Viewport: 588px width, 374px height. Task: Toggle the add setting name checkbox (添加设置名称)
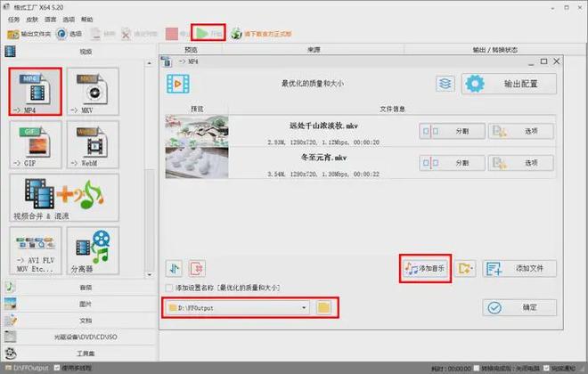pyautogui.click(x=169, y=288)
